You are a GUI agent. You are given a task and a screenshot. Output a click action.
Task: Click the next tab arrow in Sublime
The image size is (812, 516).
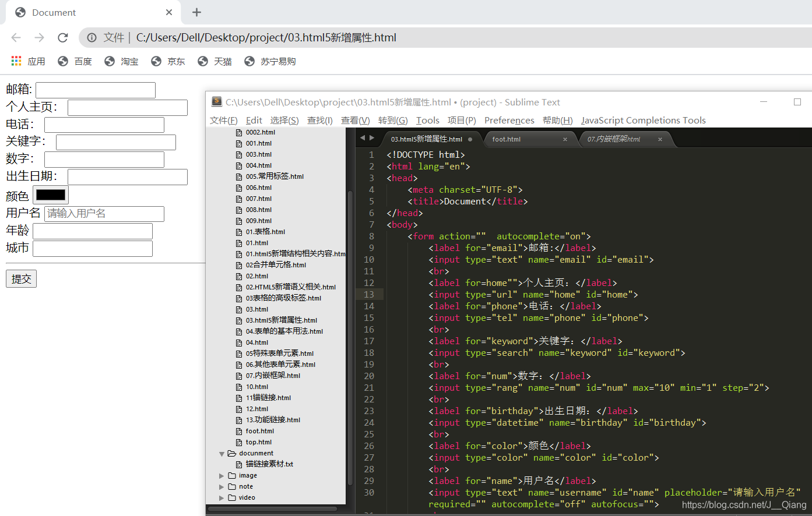(372, 138)
